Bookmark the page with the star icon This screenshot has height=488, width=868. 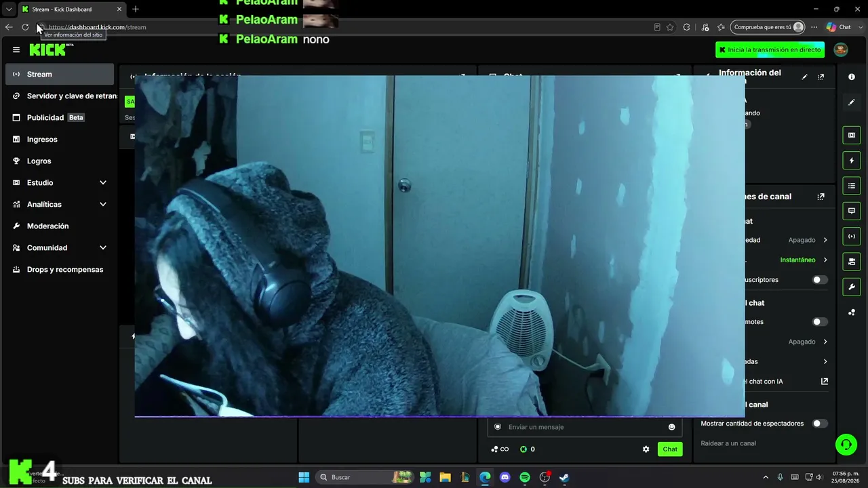coord(670,27)
